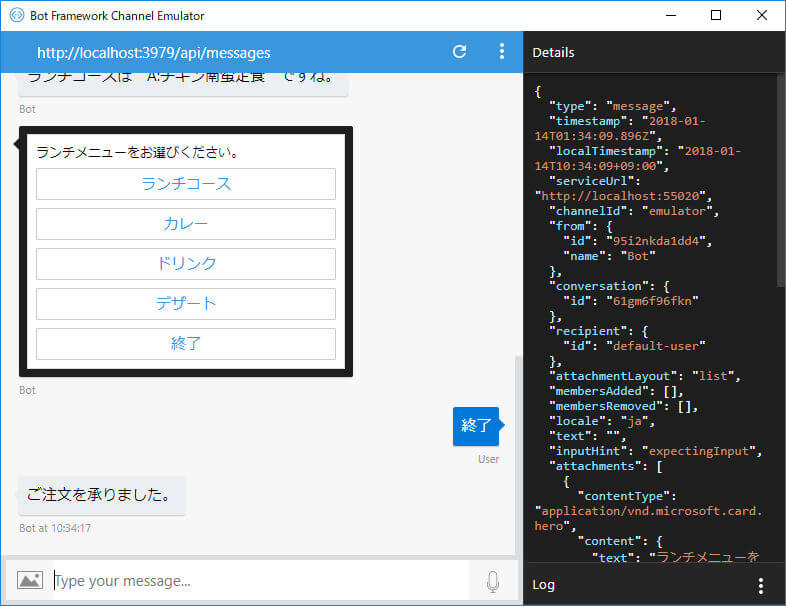Focus the Type your message input field

tap(261, 581)
